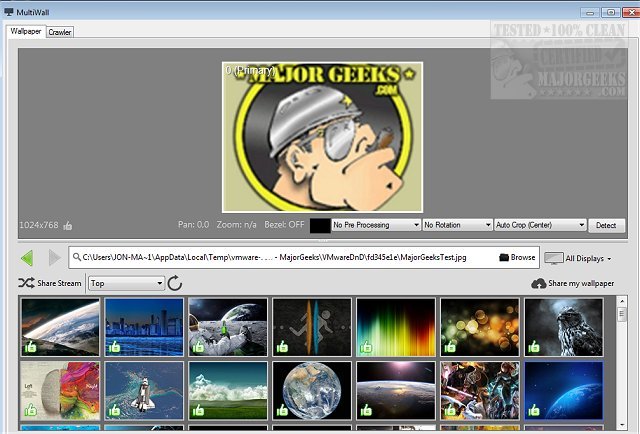Click Share my wallpaper link
The height and width of the screenshot is (434, 640).
[x=581, y=283]
